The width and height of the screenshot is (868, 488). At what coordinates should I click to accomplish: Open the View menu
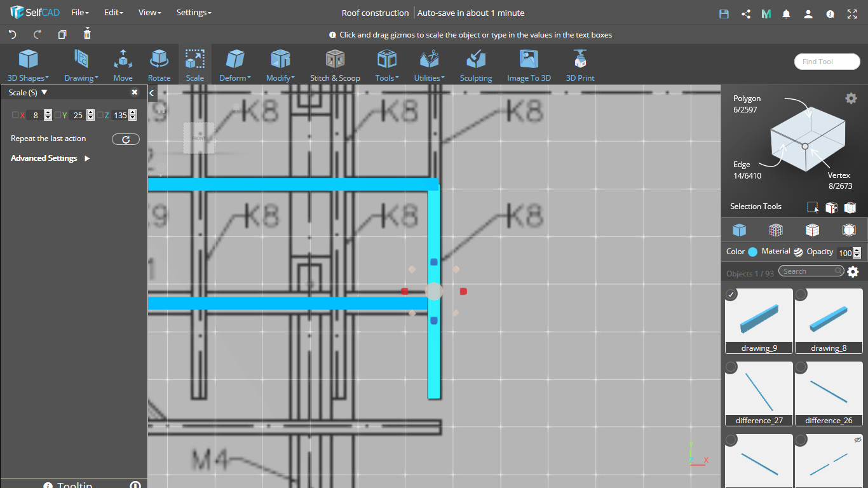pos(150,13)
